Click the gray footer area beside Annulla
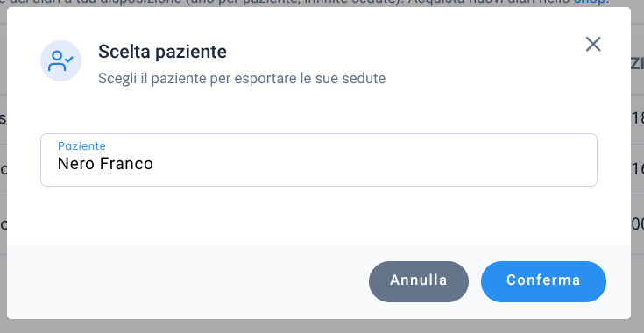The height and width of the screenshot is (333, 644). click(x=185, y=281)
